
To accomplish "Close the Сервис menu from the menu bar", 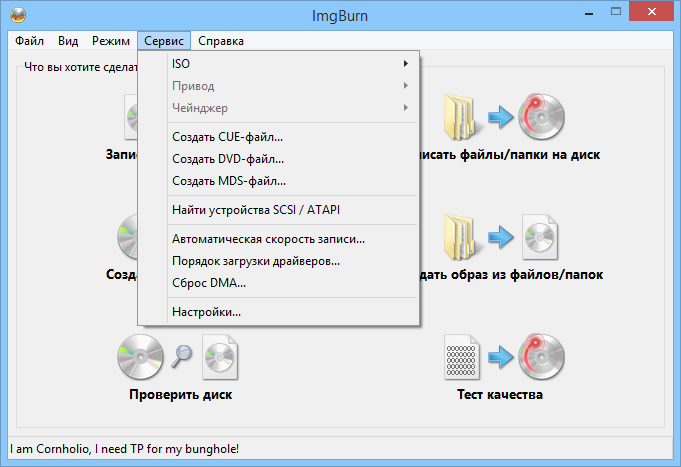I will click(x=164, y=41).
